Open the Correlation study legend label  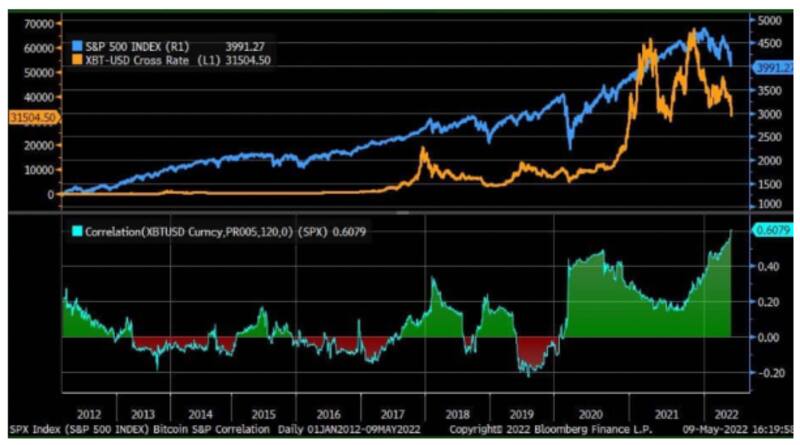[x=210, y=231]
